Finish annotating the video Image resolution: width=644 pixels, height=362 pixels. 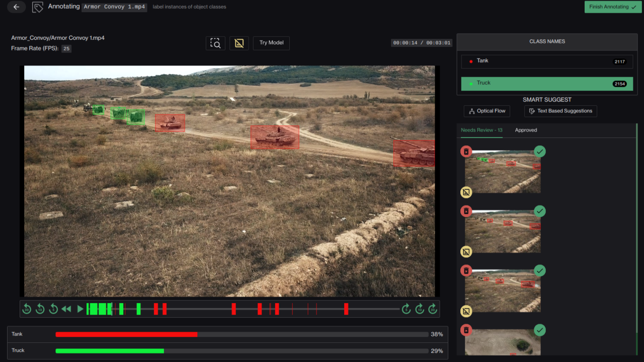pyautogui.click(x=613, y=7)
